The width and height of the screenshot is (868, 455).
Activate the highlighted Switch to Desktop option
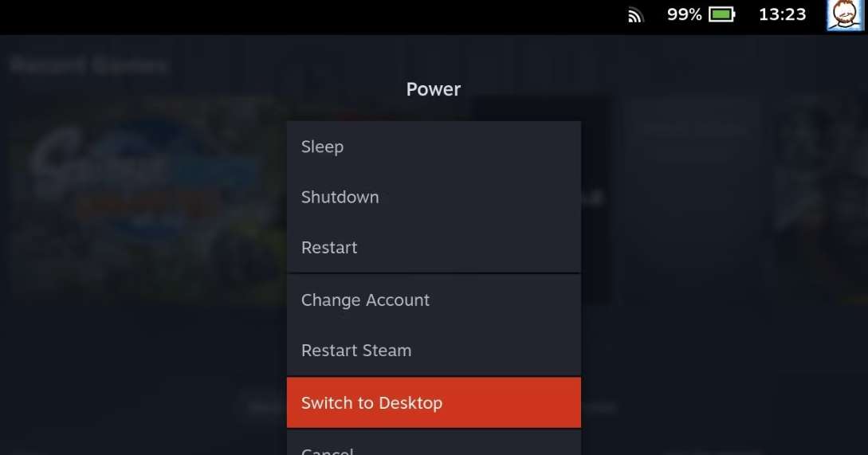[x=434, y=403]
